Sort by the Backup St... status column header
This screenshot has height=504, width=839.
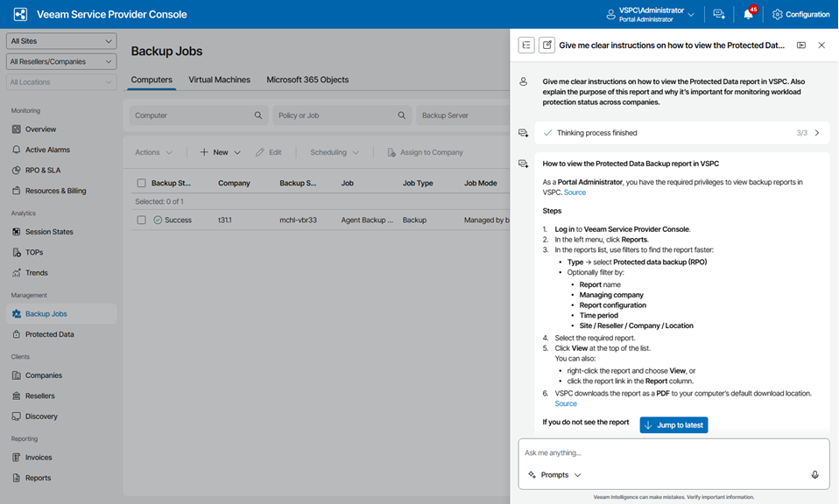pos(171,183)
